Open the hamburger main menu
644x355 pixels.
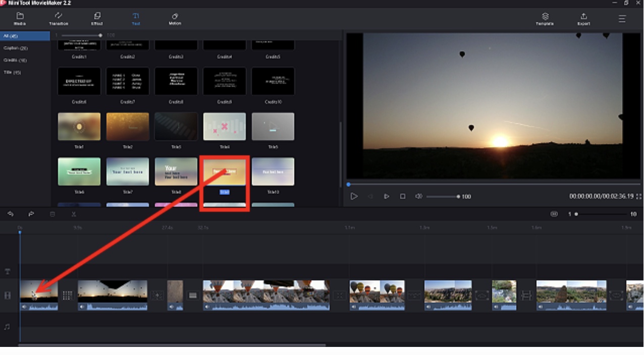pos(622,19)
